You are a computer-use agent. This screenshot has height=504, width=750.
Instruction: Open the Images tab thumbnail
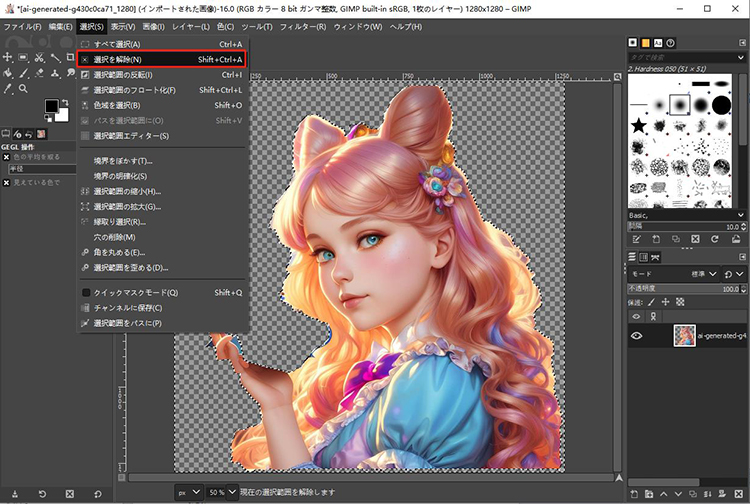pos(41,134)
